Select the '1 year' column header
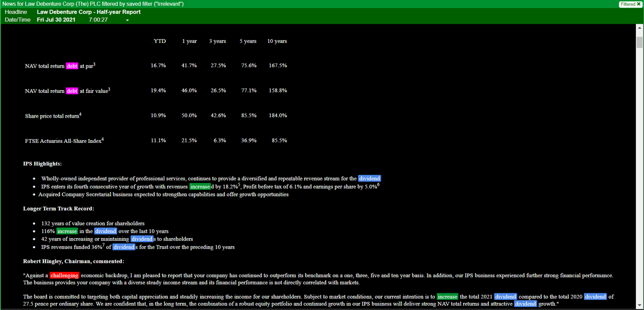The image size is (644, 310). (x=189, y=41)
